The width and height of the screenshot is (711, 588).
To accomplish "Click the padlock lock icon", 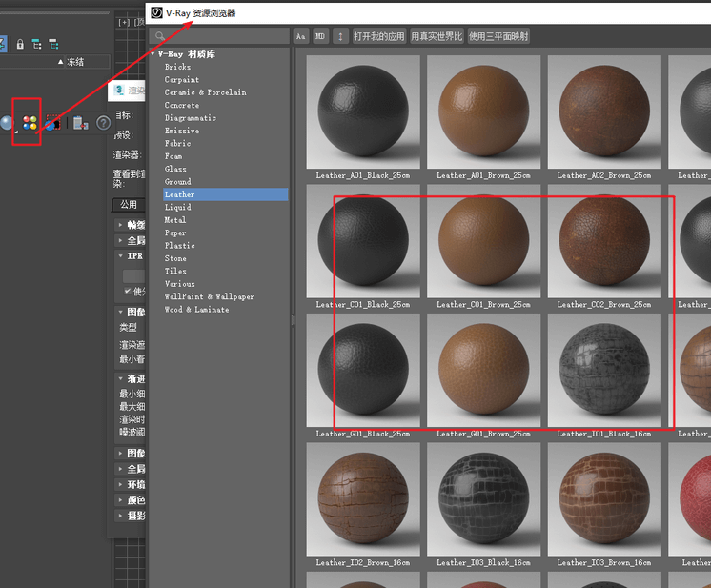I will [x=20, y=44].
